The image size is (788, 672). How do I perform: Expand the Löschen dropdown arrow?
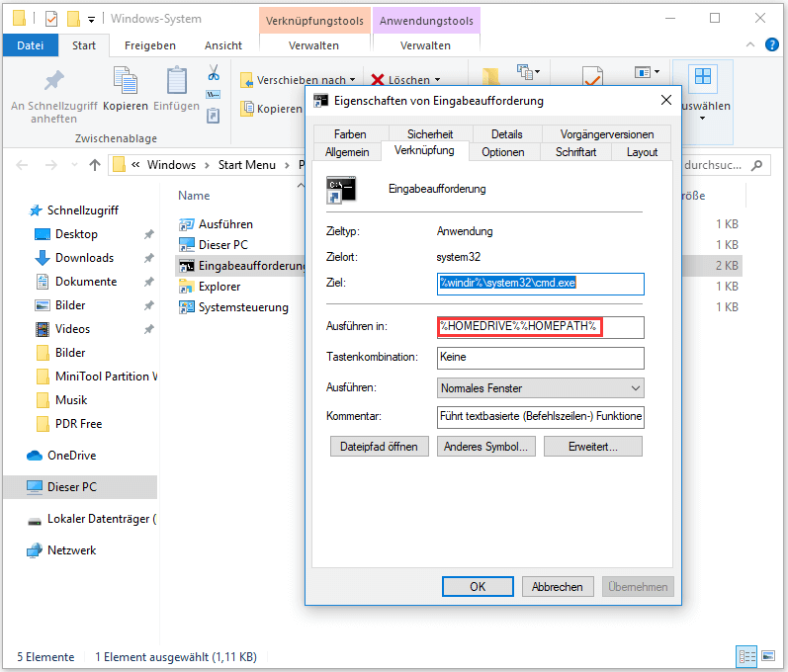pyautogui.click(x=437, y=80)
